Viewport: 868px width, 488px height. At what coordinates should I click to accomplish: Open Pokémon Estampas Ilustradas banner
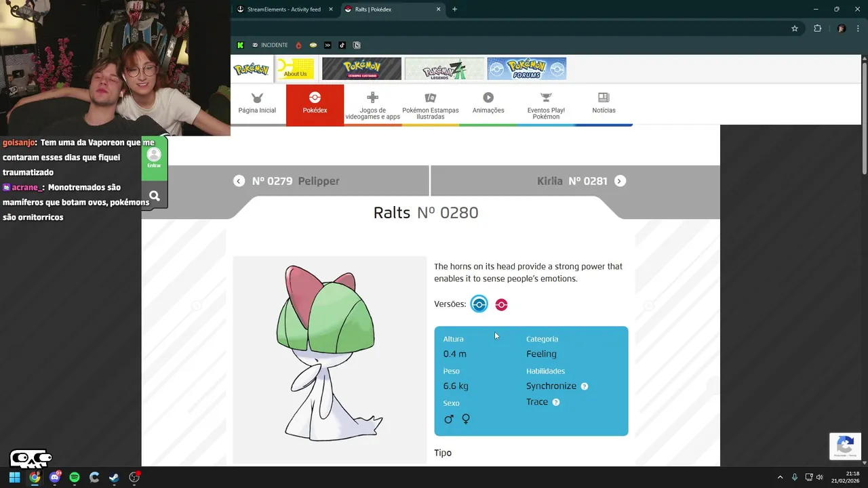click(x=361, y=68)
